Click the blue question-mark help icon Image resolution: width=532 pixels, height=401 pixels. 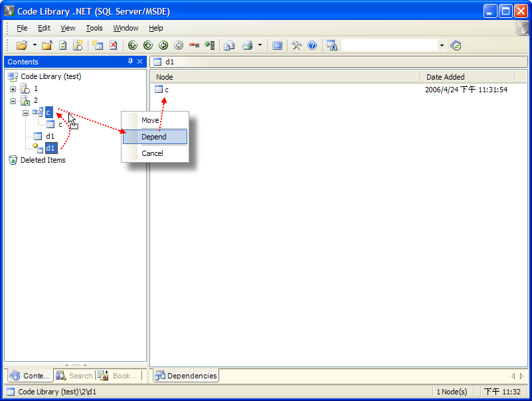(312, 45)
